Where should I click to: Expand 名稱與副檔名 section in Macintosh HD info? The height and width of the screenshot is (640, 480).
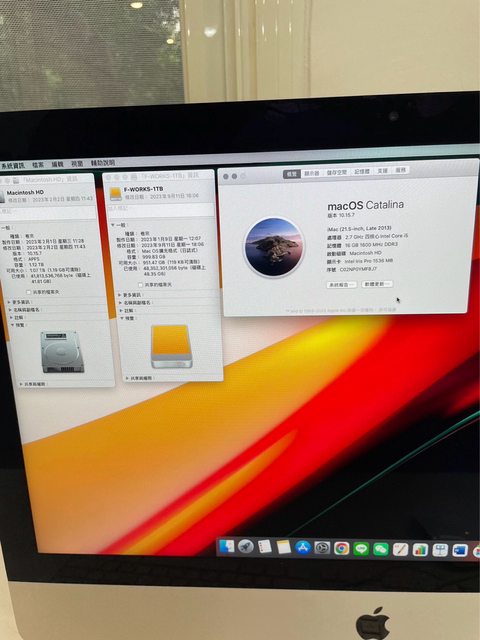point(10,310)
